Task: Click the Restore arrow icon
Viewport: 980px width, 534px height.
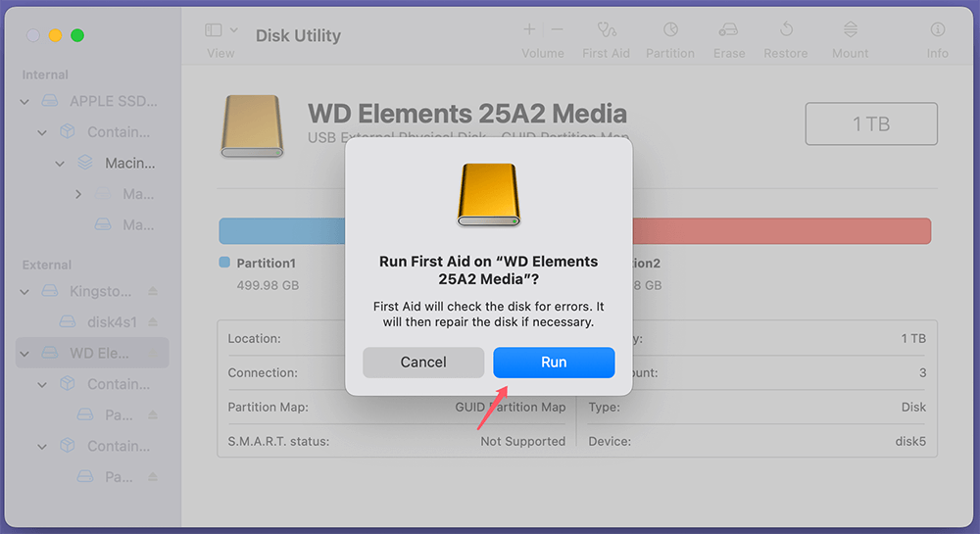Action: pyautogui.click(x=786, y=29)
